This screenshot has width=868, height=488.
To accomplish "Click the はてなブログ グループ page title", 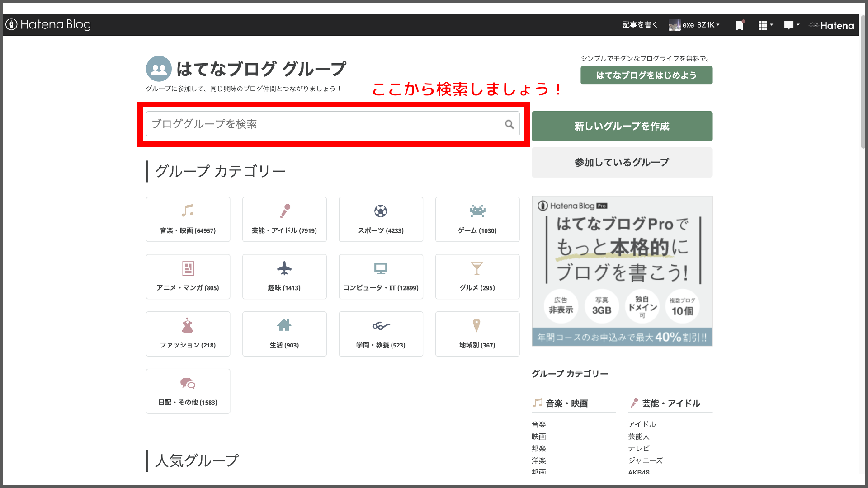I will [262, 69].
